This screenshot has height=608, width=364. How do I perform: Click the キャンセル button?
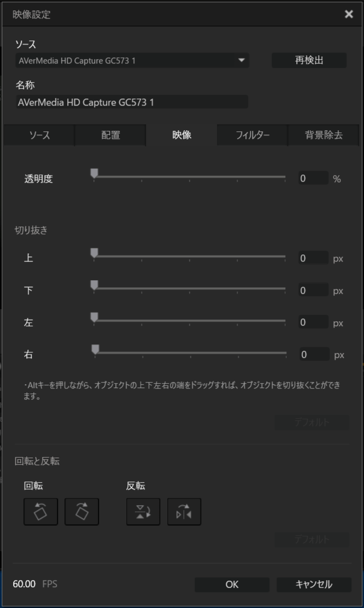314,584
